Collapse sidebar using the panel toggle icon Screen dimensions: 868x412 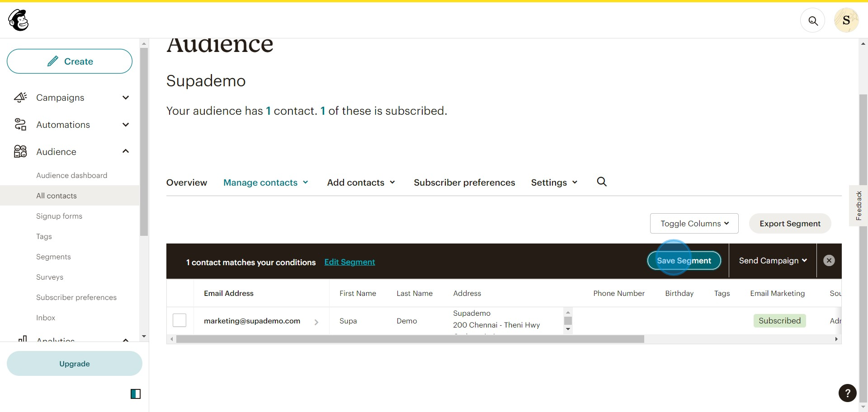(136, 394)
